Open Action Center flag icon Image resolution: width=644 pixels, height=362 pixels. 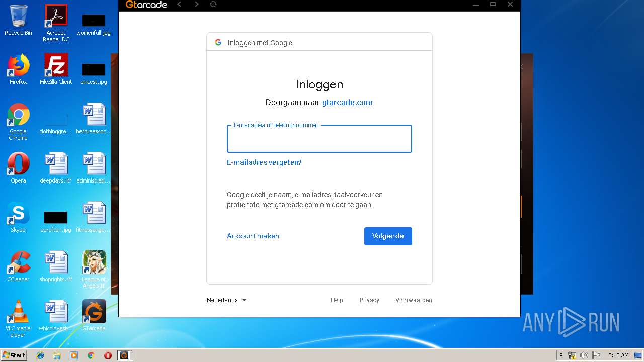pos(596,355)
